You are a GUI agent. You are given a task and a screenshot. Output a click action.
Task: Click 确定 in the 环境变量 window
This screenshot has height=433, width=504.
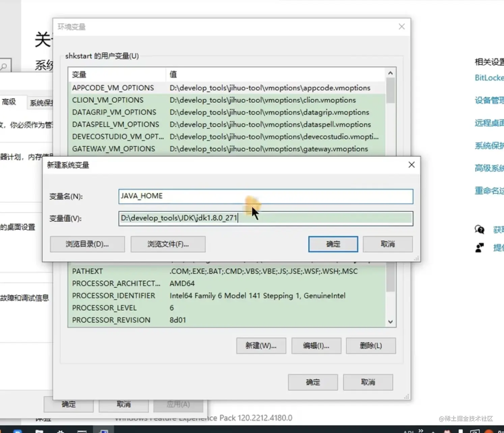[313, 382]
